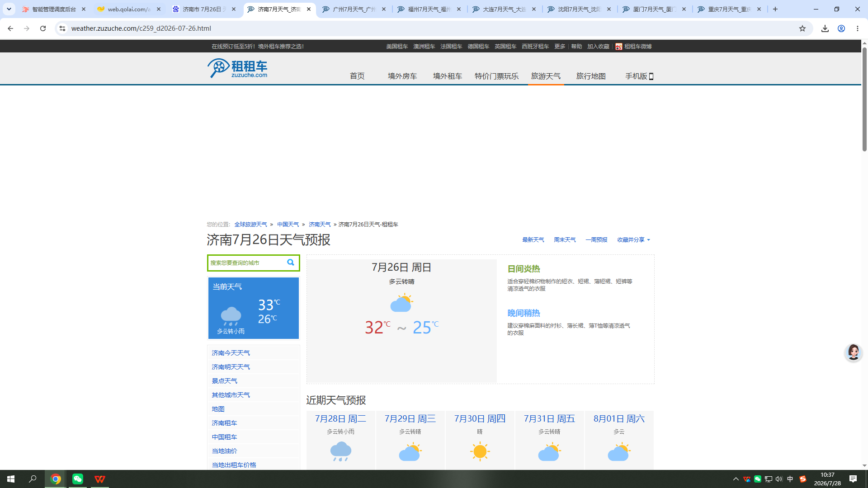Open Chrome three-dot menu
Viewport: 868px width, 488px height.
[858, 28]
